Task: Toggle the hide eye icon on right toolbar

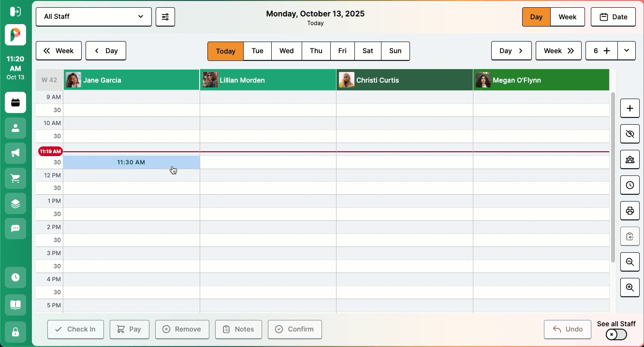Action: pos(629,134)
